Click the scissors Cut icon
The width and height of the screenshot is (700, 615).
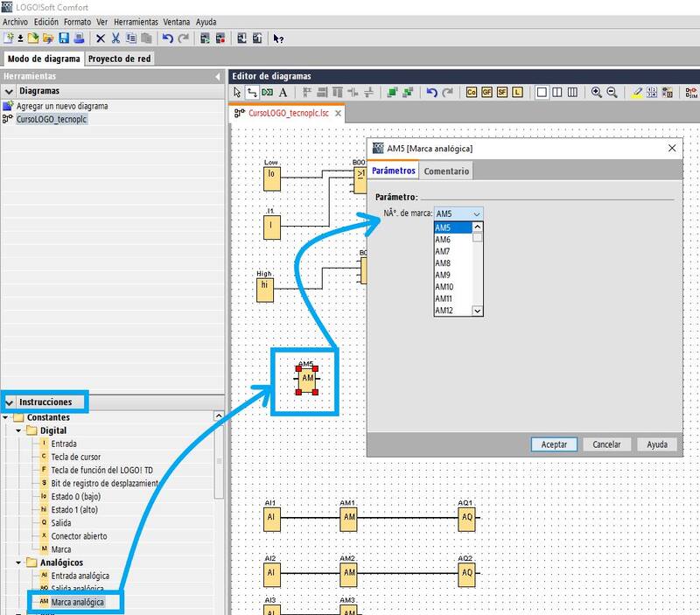(x=115, y=38)
